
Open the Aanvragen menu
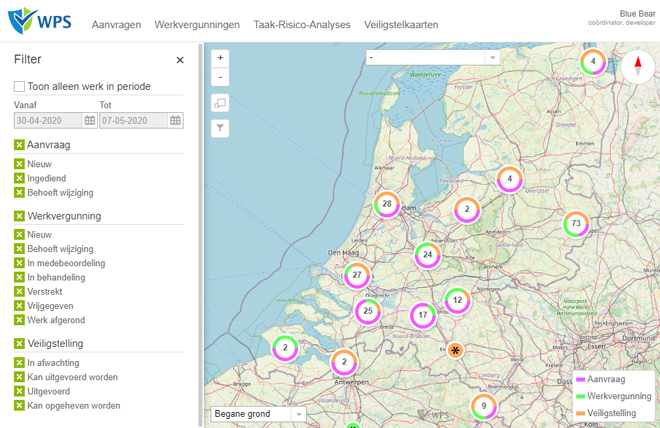(117, 25)
